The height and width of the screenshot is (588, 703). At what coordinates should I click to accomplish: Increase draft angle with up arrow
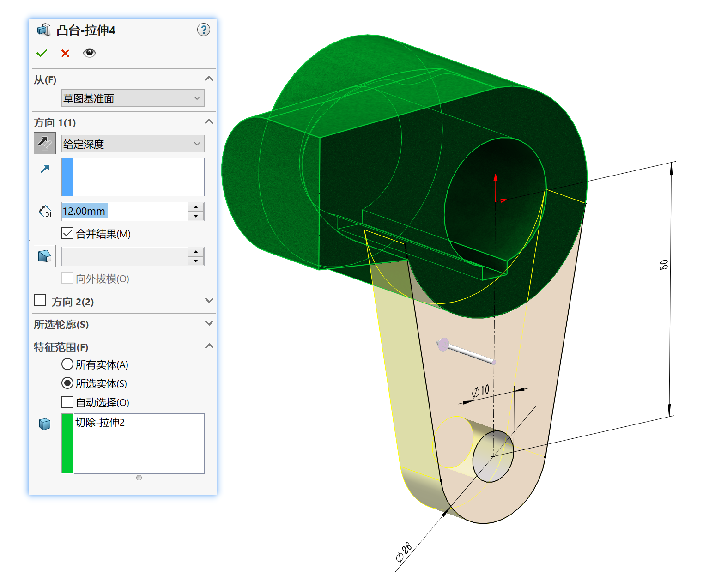pyautogui.click(x=196, y=252)
